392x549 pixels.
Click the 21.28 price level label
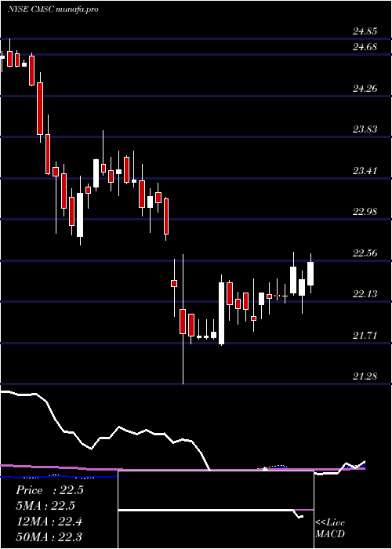tap(365, 376)
